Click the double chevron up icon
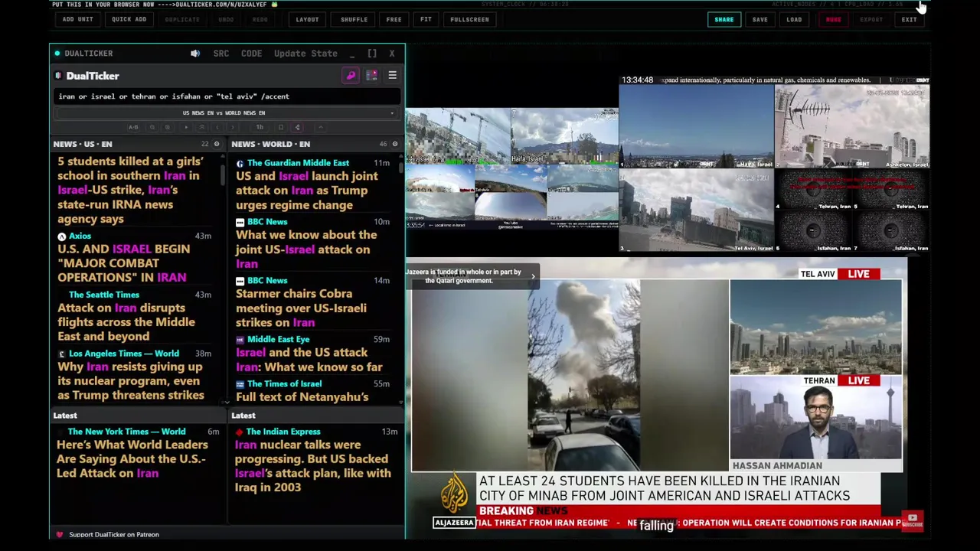This screenshot has height=551, width=980. coord(201,127)
